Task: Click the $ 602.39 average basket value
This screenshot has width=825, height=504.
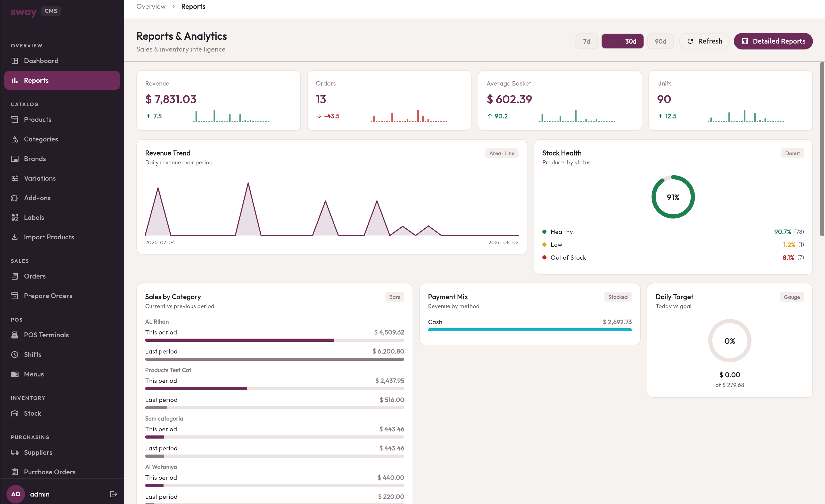Action: 509,99
